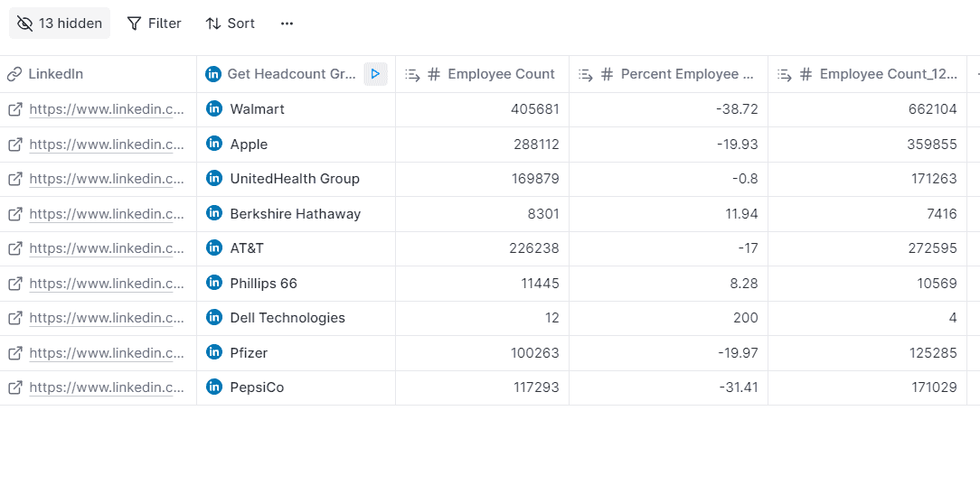
Task: Click the external link icon in AT&T row
Action: [15, 248]
